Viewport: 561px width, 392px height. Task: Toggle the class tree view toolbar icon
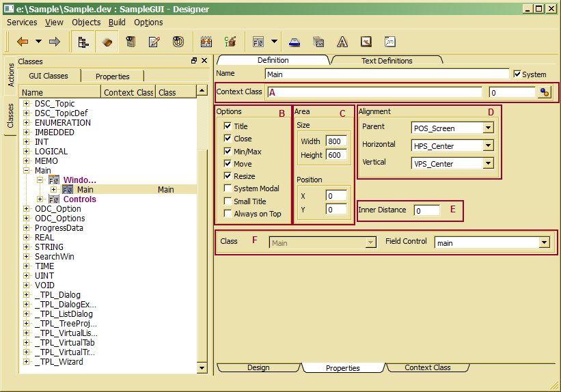[83, 42]
